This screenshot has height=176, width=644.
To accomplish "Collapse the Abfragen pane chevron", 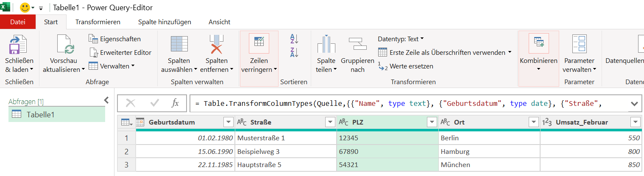I will click(106, 100).
